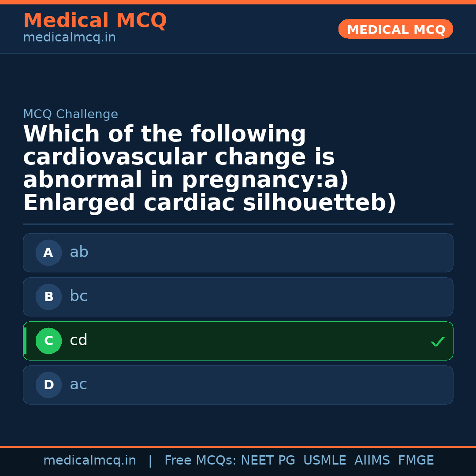This screenshot has height=476, width=476.
Task: Click the NEET PG footer category
Action: point(268,460)
